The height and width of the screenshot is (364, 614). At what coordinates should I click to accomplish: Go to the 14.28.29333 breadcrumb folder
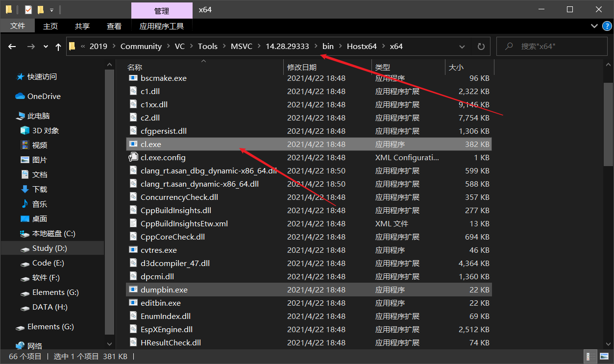point(287,47)
